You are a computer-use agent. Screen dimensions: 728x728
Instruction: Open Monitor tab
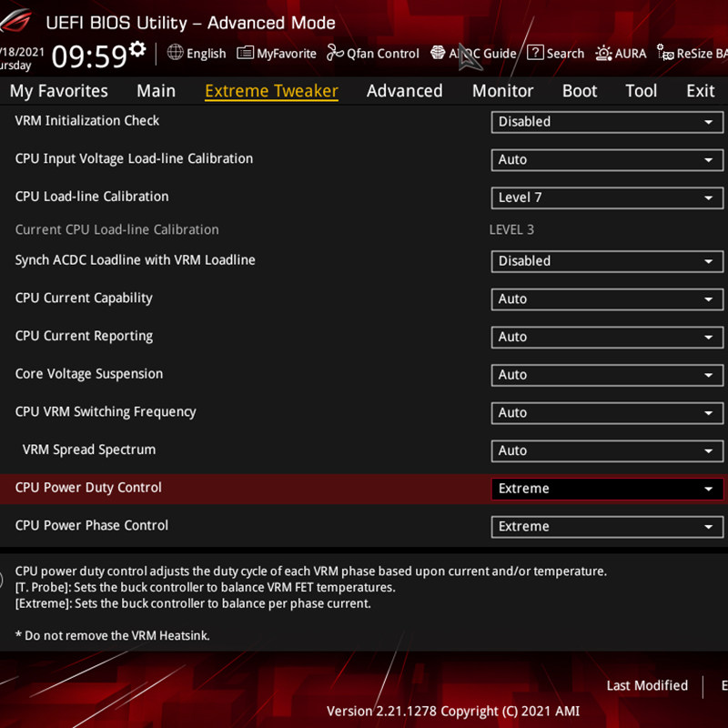click(503, 90)
